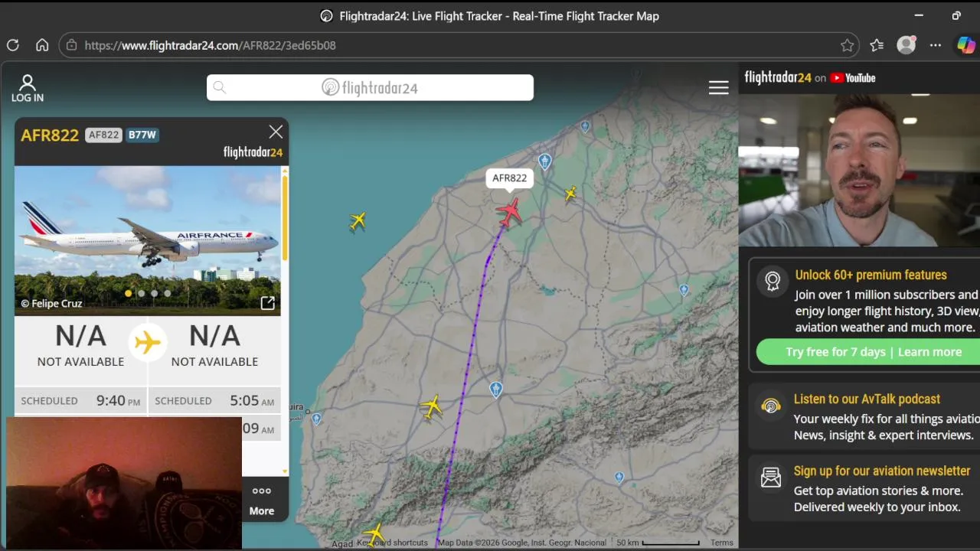
Task: View site info via the lock icon
Action: pyautogui.click(x=71, y=45)
